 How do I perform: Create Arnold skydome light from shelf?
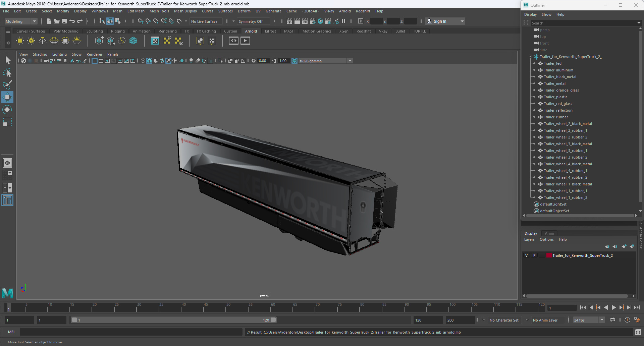pyautogui.click(x=54, y=41)
